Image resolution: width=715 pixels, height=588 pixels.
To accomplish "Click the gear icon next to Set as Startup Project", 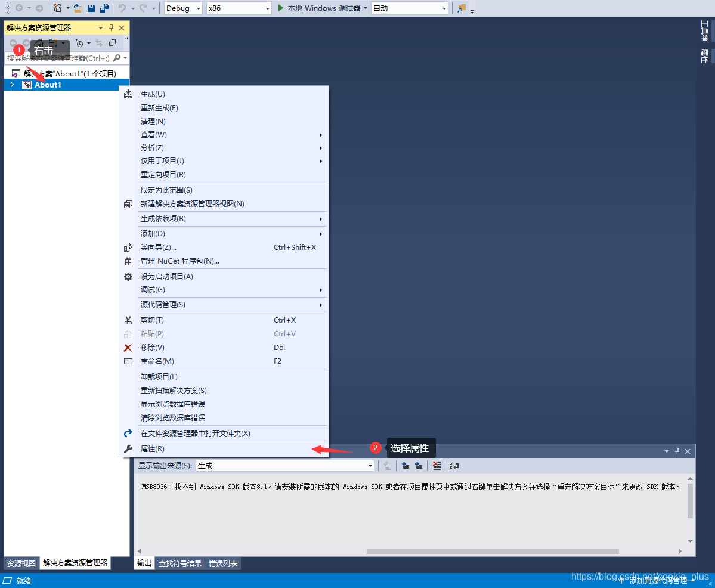I will (128, 277).
